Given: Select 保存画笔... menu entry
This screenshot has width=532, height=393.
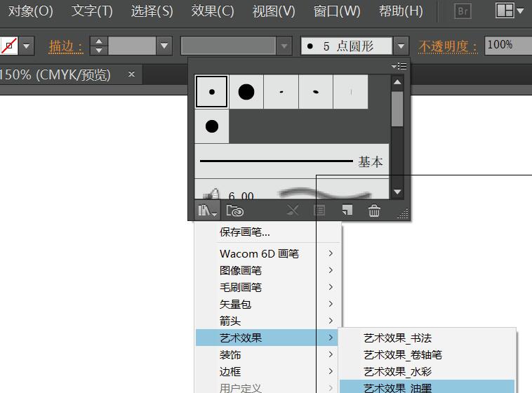Looking at the screenshot, I should point(244,232).
